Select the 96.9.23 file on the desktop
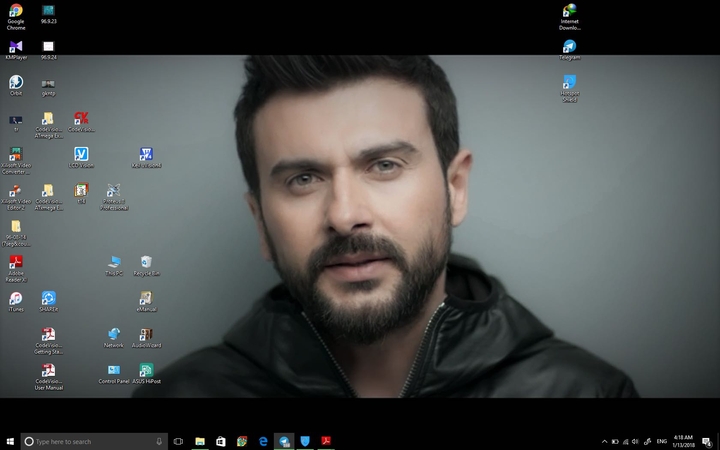Viewport: 720px width, 450px height. click(x=48, y=14)
